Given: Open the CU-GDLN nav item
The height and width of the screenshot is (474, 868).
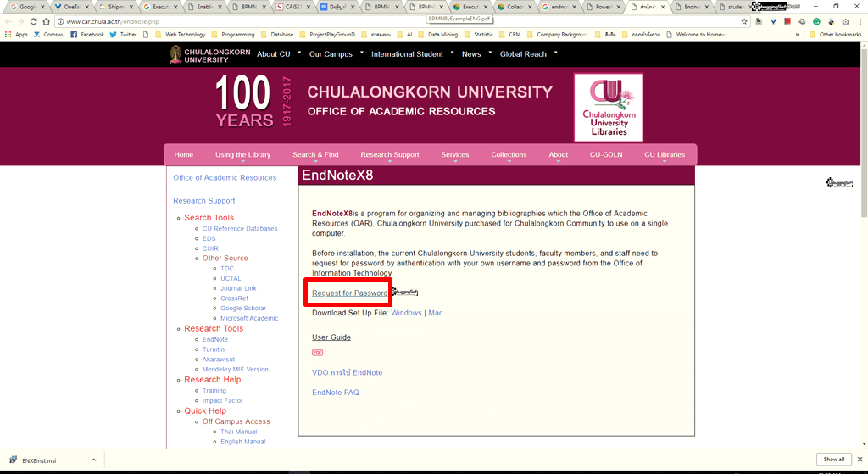Looking at the screenshot, I should tap(606, 155).
